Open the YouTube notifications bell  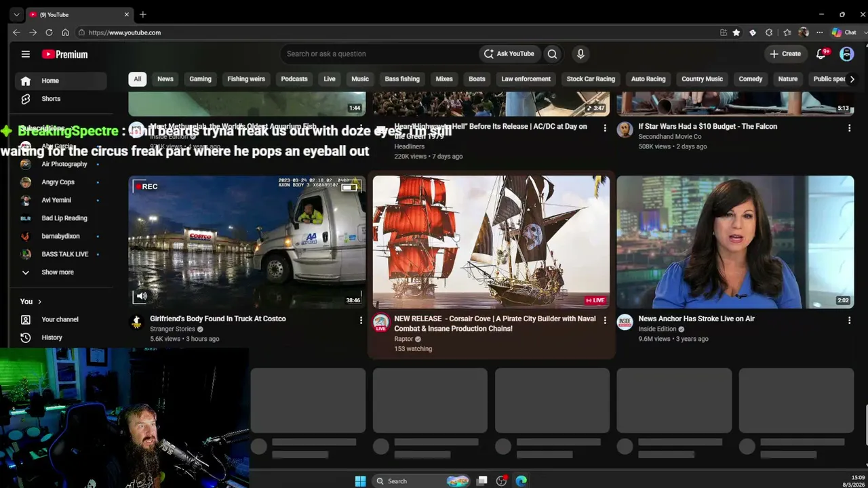tap(822, 54)
